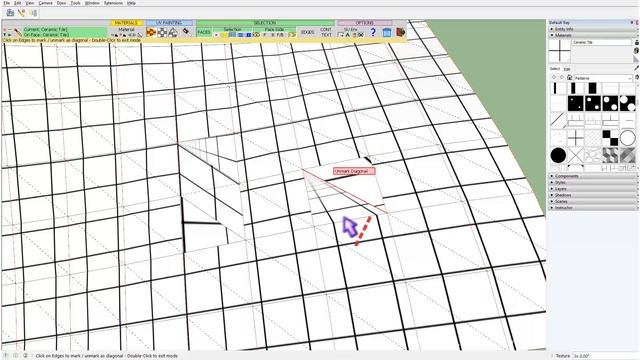Select the cross pattern swatch in the fourth row
The height and width of the screenshot is (360, 640).
(576, 138)
